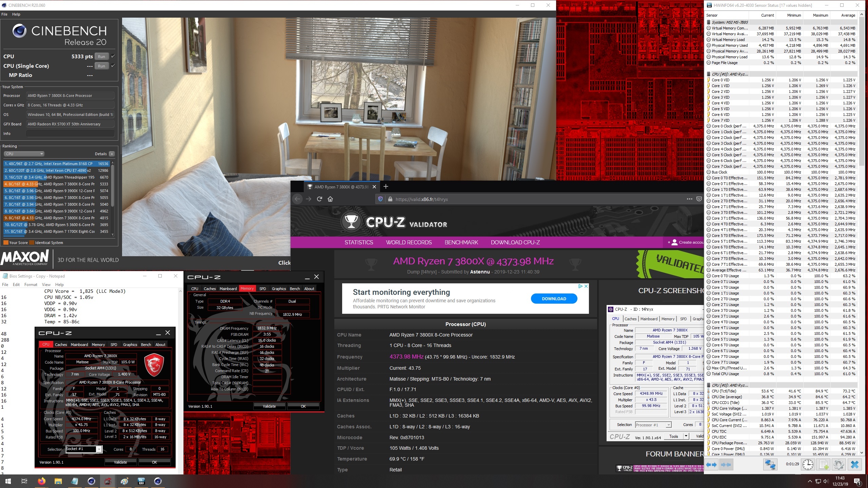Open Task View on taskbar
This screenshot has height=488, width=868.
[24, 481]
